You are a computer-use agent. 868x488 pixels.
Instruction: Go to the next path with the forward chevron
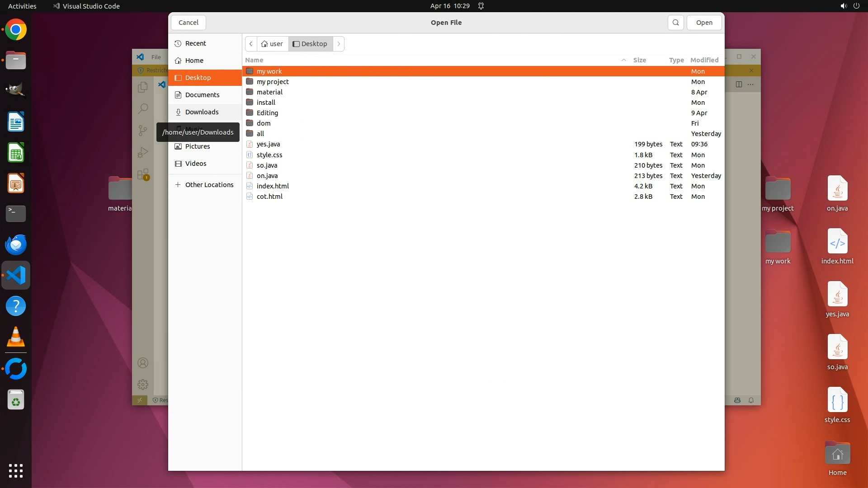pyautogui.click(x=339, y=44)
